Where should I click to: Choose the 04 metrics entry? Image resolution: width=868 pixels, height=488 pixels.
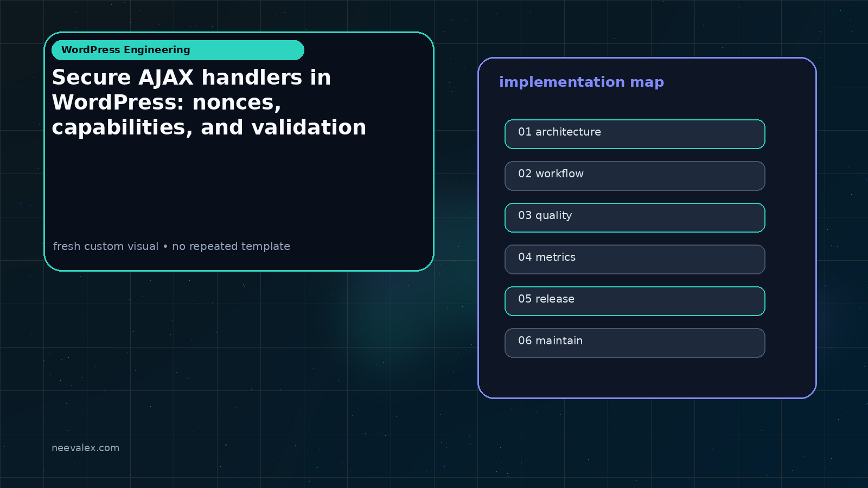[635, 259]
